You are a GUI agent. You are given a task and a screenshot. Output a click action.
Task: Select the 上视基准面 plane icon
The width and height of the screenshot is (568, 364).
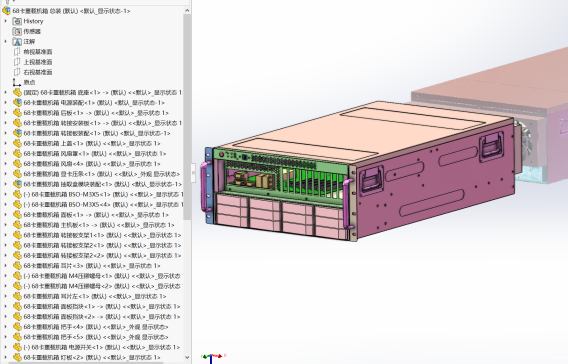pyautogui.click(x=17, y=62)
